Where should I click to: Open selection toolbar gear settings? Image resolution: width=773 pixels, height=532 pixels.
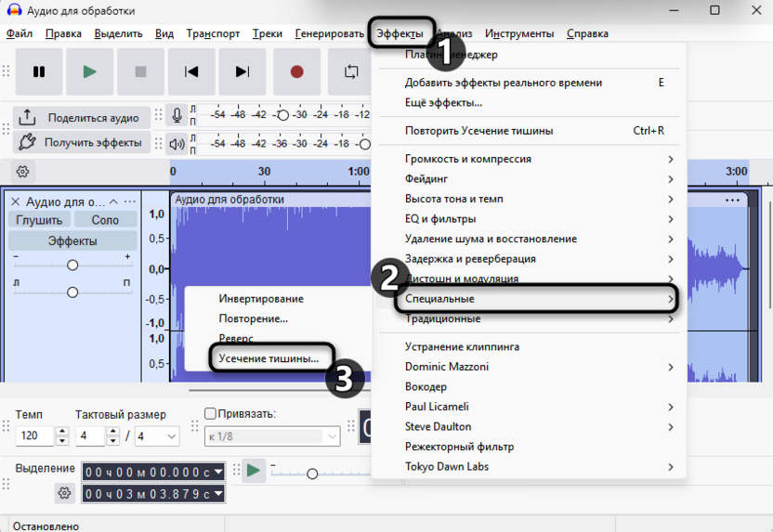[x=65, y=493]
